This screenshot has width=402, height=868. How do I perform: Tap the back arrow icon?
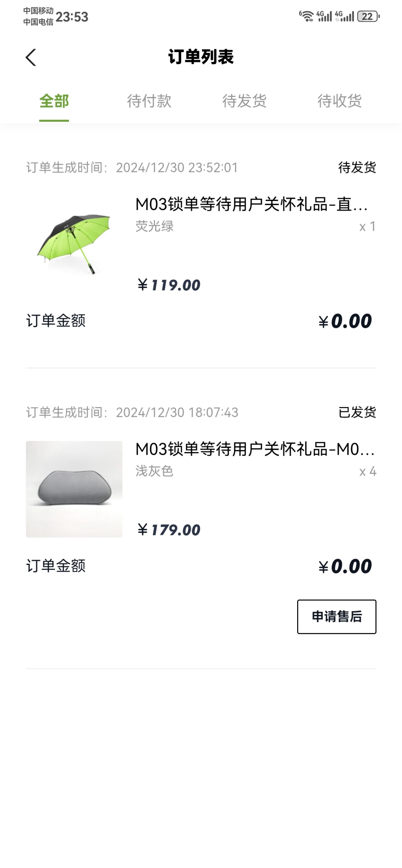(x=31, y=57)
